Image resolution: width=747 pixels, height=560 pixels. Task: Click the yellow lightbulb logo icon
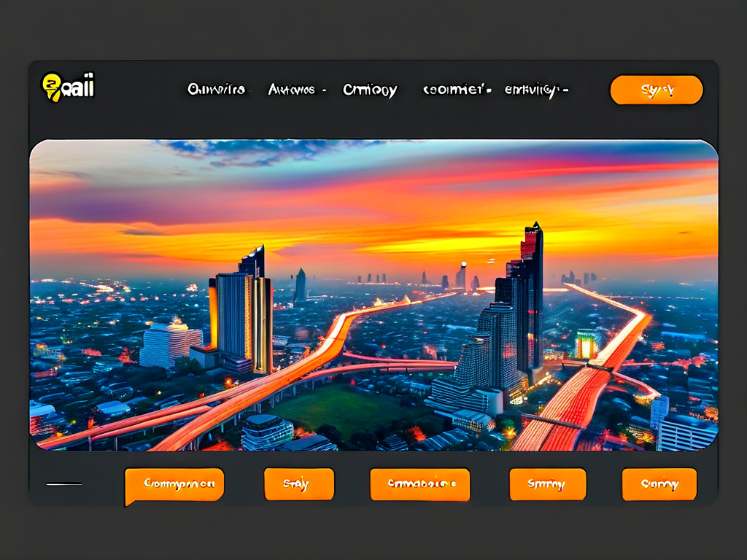click(52, 87)
